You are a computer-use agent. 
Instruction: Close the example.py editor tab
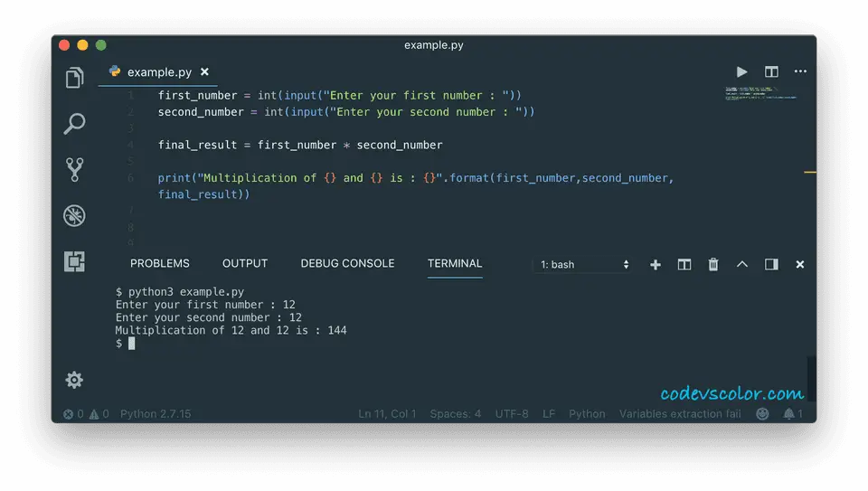click(204, 71)
